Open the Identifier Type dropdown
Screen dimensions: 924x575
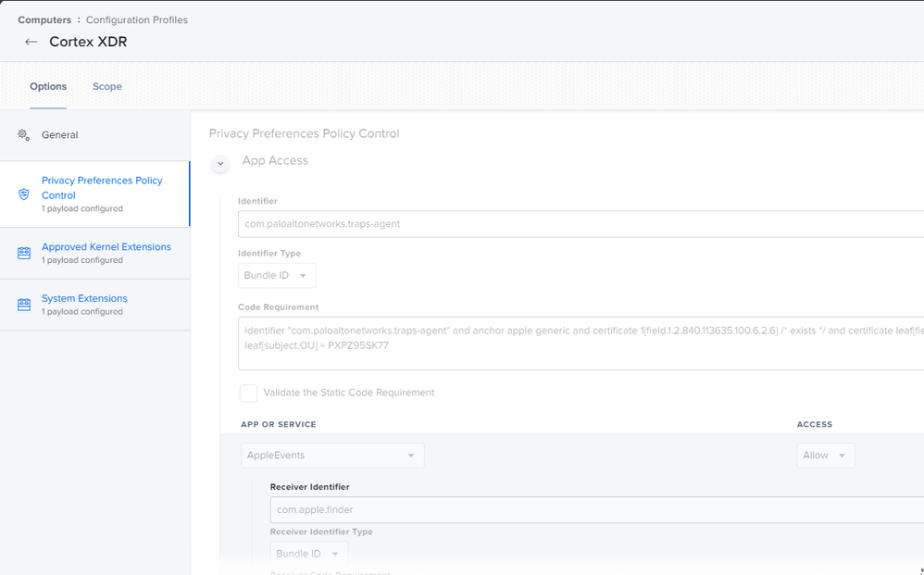click(x=277, y=276)
